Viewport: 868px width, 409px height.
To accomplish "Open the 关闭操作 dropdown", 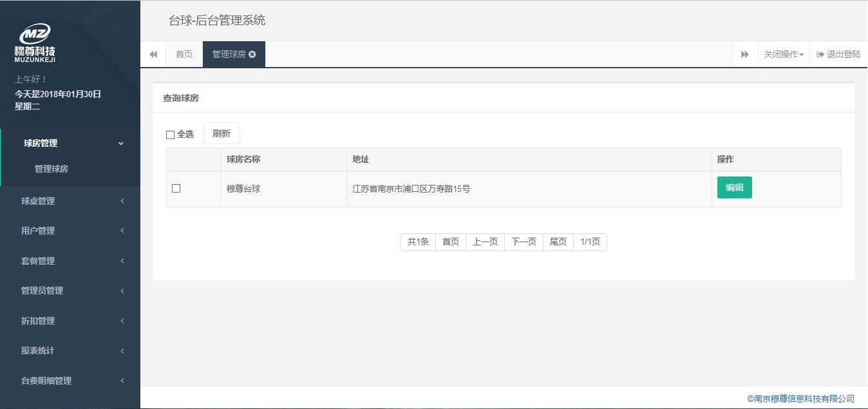I will pyautogui.click(x=783, y=55).
